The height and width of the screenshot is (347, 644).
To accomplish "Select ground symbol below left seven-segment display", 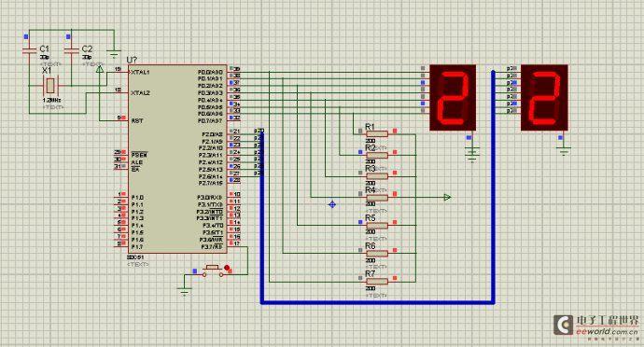I will pos(472,155).
